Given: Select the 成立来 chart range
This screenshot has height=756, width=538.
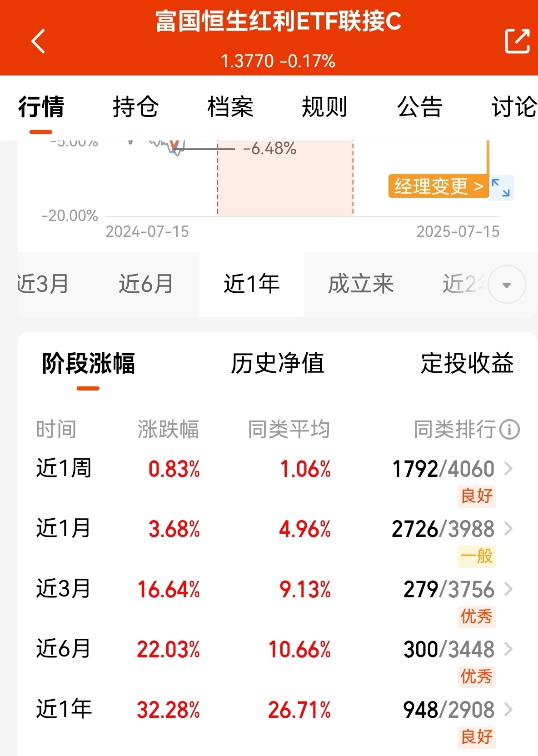Looking at the screenshot, I should pos(361,284).
